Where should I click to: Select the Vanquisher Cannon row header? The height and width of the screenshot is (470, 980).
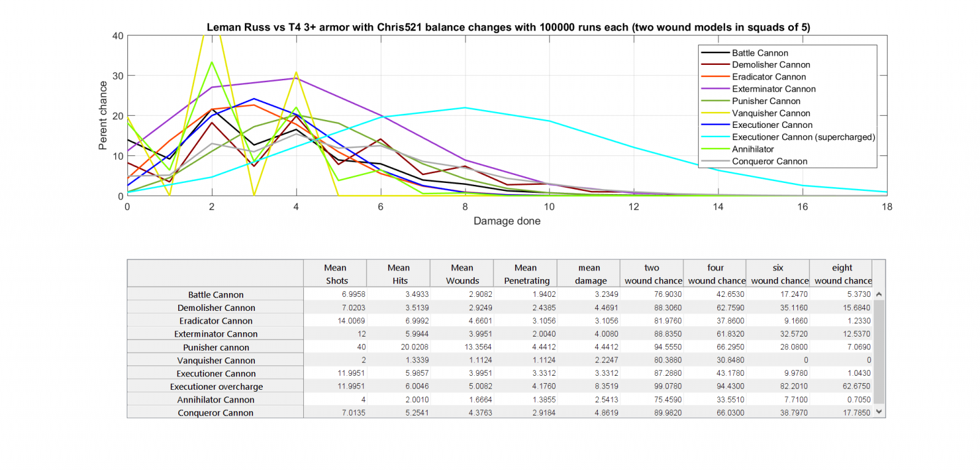tap(216, 360)
